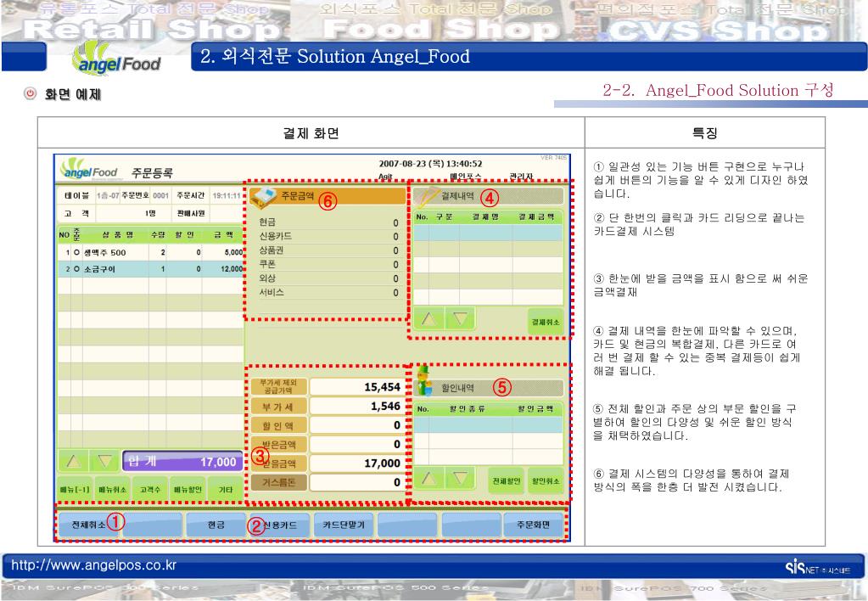Viewport: 868px width, 601px height.
Task: Click the angel Food logo in the slide header
Action: [117, 59]
